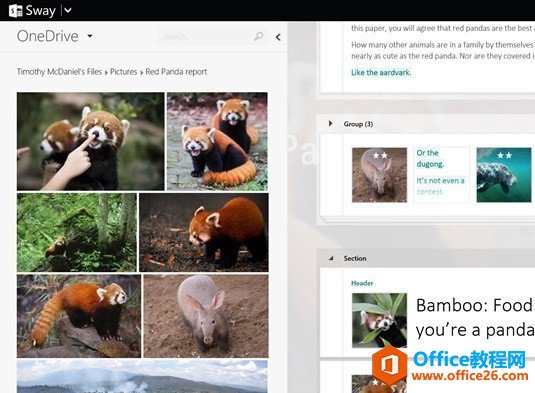Screen dimensions: 535x393
Task: Click the "Bamboo: Food" heading text
Action: pyautogui.click(x=474, y=305)
